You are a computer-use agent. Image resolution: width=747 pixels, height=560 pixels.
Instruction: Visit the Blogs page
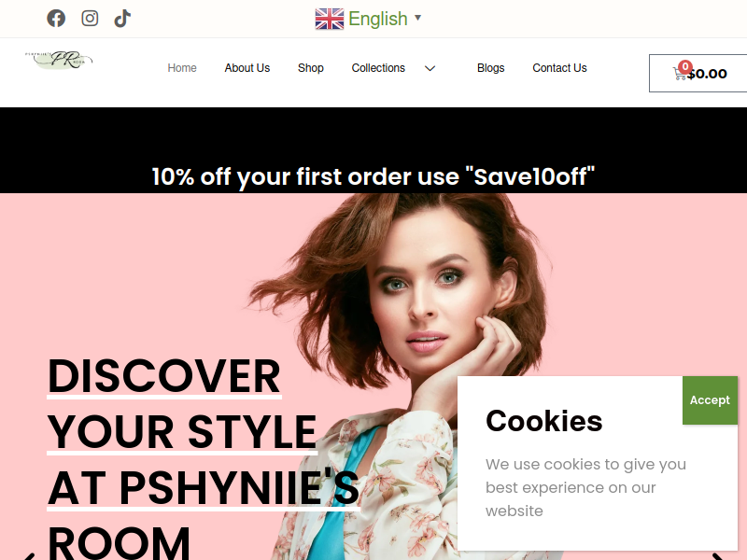(x=491, y=68)
